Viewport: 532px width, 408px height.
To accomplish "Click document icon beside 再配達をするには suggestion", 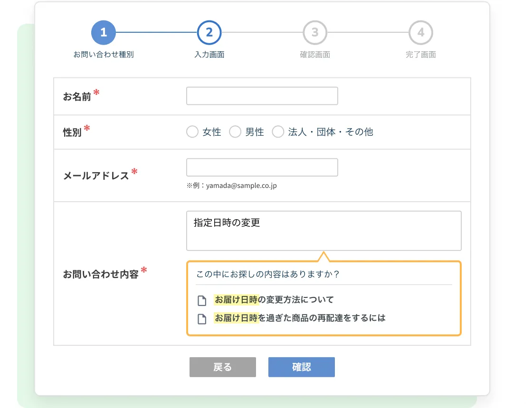I will pyautogui.click(x=202, y=318).
